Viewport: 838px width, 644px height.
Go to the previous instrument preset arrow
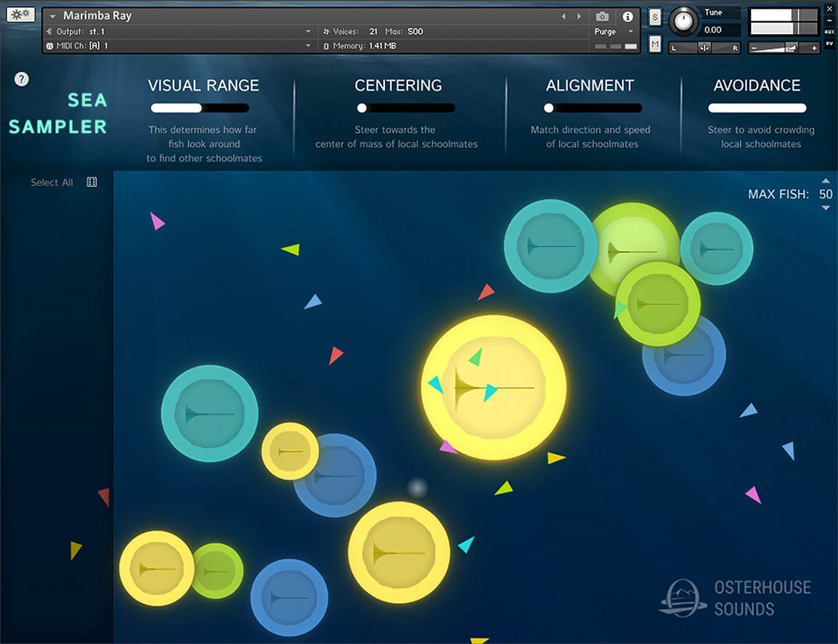pos(564,17)
